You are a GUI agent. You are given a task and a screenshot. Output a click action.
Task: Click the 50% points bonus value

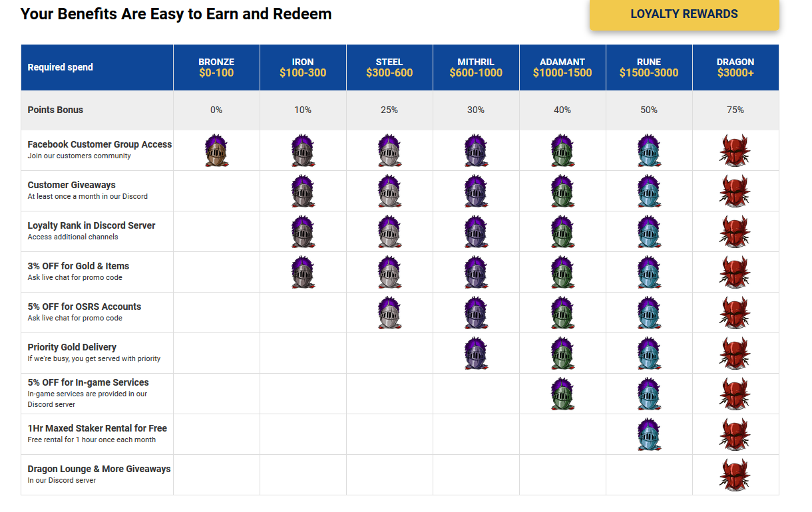(x=649, y=110)
